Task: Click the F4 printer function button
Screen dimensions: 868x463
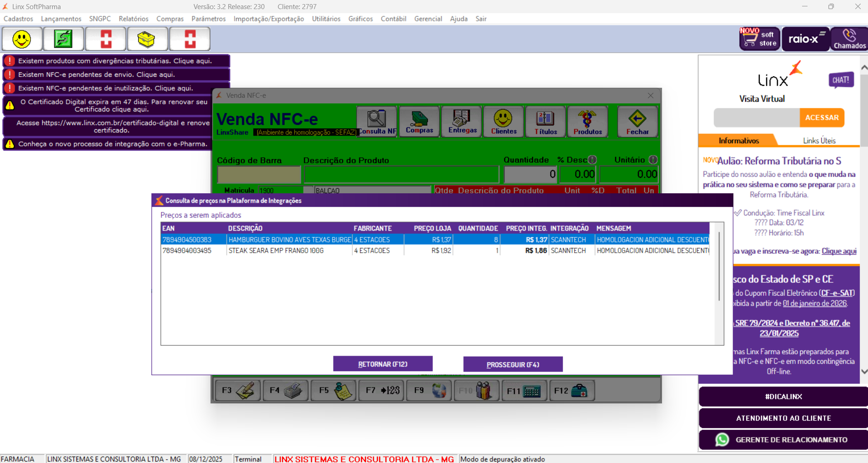Action: coord(286,391)
